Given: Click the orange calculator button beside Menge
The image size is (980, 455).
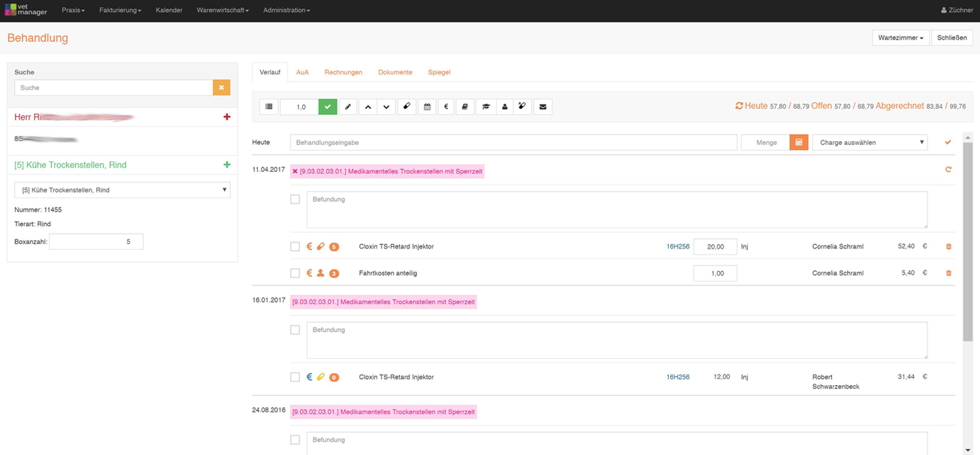Looking at the screenshot, I should [x=799, y=143].
